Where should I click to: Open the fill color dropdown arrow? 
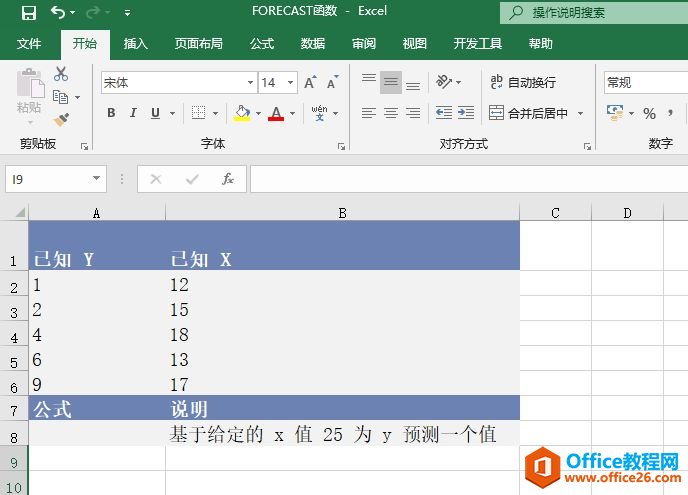coord(258,114)
